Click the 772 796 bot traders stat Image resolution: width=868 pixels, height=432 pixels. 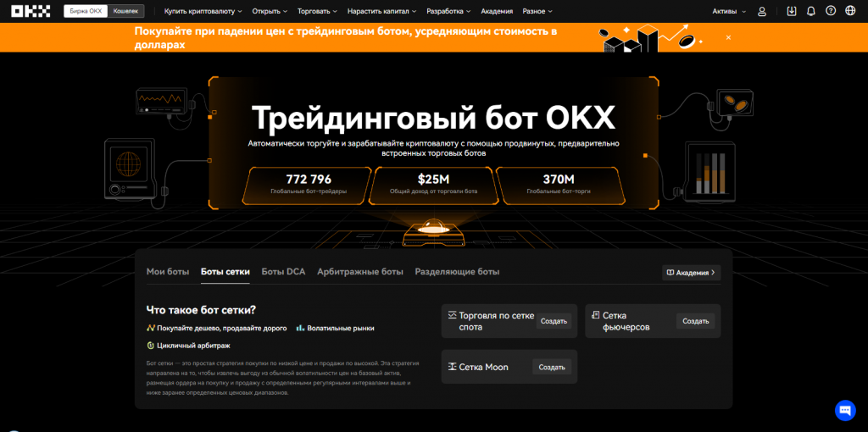point(309,184)
